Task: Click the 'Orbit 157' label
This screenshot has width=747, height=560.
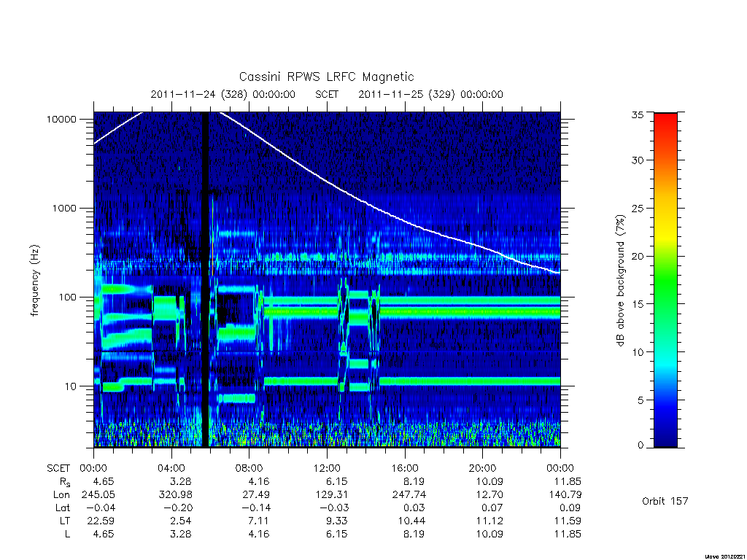Action: point(665,501)
